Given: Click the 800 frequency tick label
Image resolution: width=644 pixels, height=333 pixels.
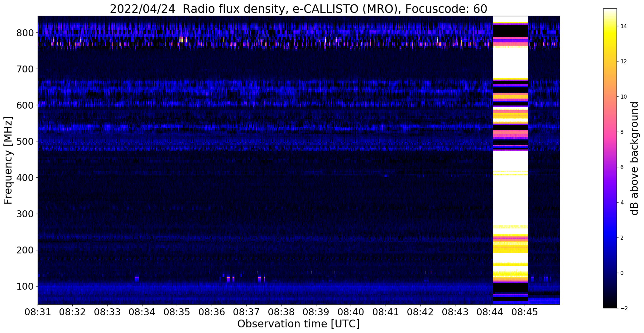Looking at the screenshot, I should point(25,33).
